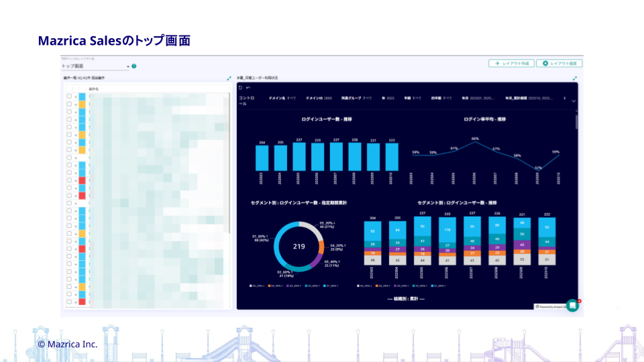Click the 53 gray segment in 202509 stacked bar
644x362 pixels.
tap(522, 259)
